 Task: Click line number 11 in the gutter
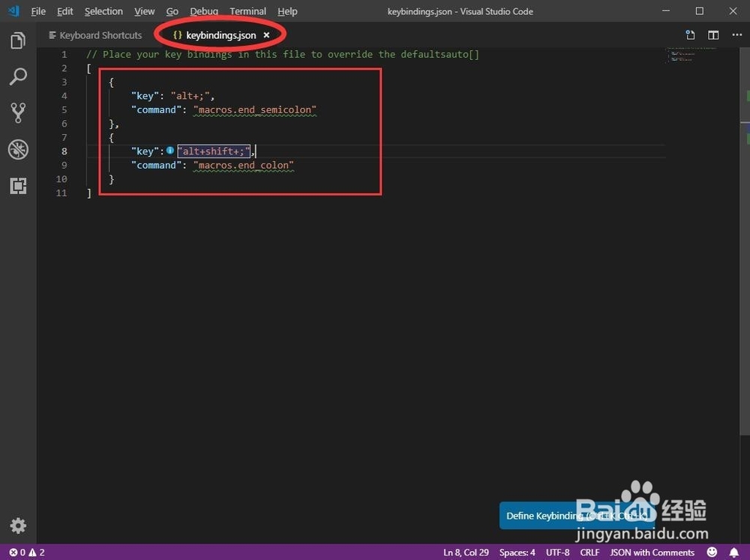pyautogui.click(x=61, y=193)
